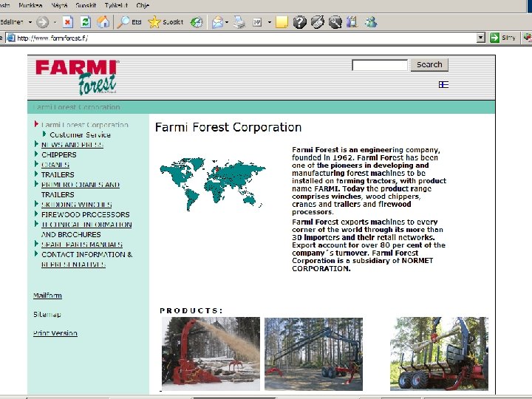532x399 pixels.
Task: Open the Mailform link
Action: click(47, 295)
